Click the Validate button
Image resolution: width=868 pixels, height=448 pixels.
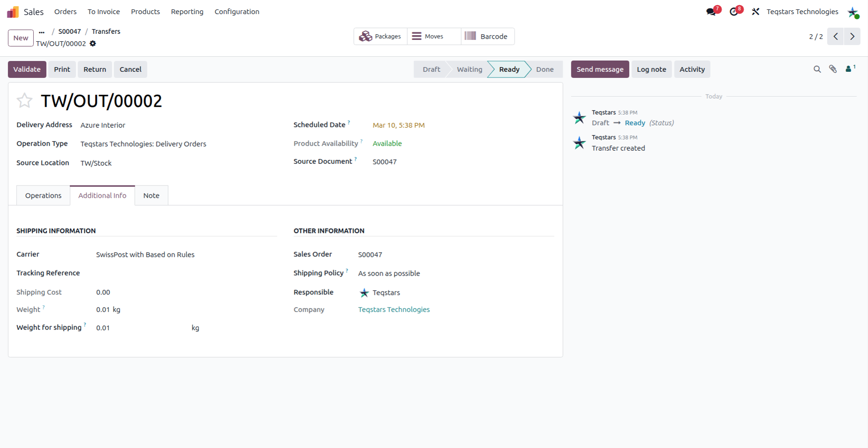27,69
